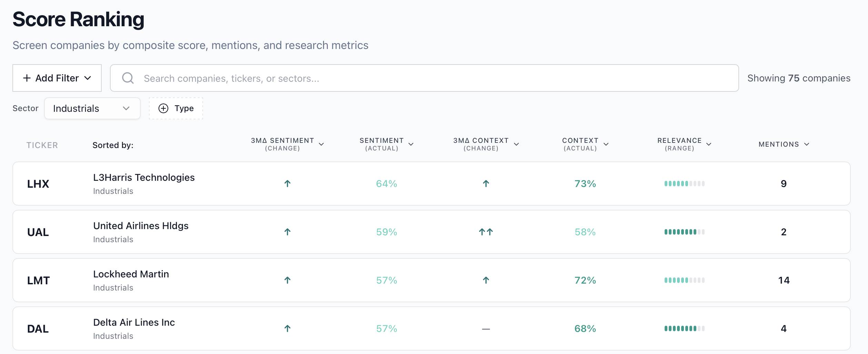Screen dimensions: 868x354
Task: Sort by Context actual column
Action: [585, 144]
